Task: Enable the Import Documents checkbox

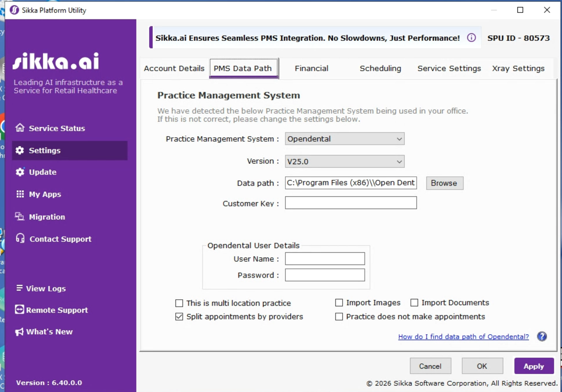Action: [x=414, y=303]
